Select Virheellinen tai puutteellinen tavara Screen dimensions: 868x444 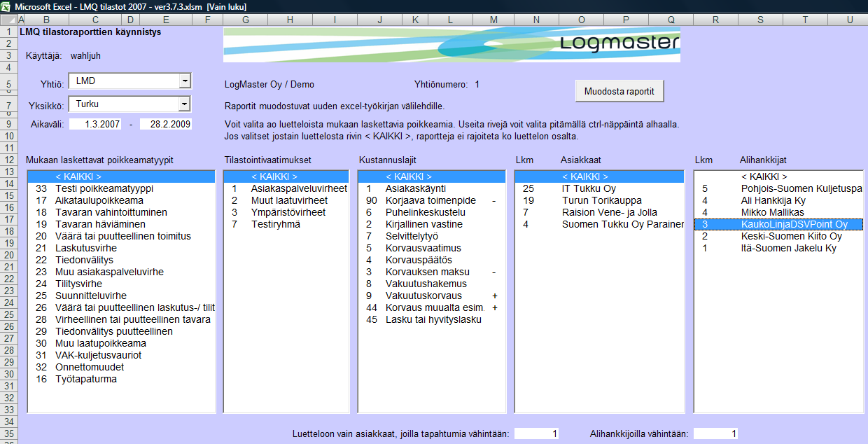point(121,320)
